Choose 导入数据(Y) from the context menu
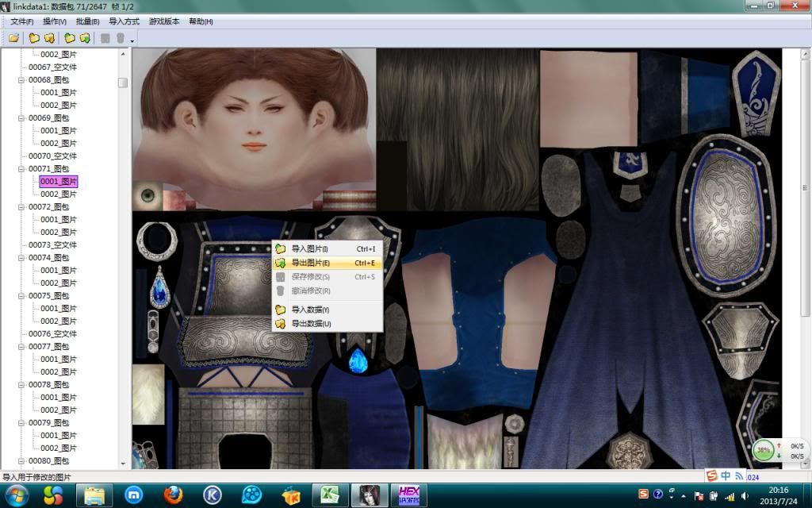812x508 pixels. [309, 310]
